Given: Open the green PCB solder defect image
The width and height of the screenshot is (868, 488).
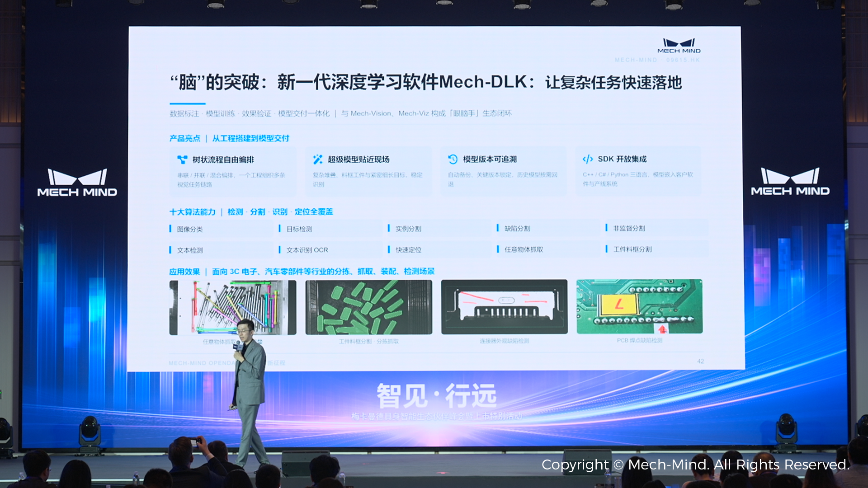Looking at the screenshot, I should [x=639, y=306].
